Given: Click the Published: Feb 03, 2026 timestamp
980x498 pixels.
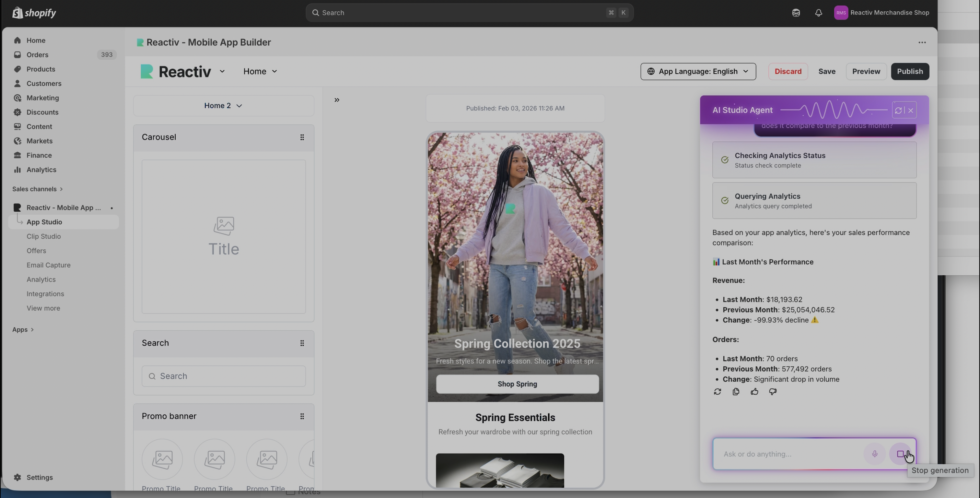Looking at the screenshot, I should point(515,109).
